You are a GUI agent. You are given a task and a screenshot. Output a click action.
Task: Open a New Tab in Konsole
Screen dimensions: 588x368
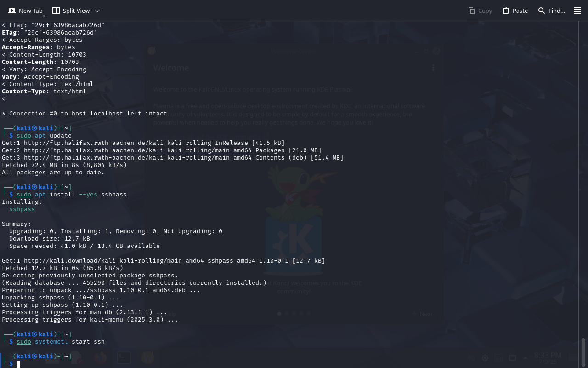click(25, 11)
